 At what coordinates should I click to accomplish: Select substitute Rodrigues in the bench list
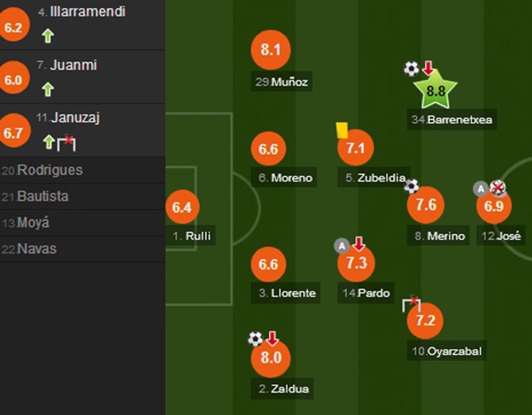tap(50, 170)
